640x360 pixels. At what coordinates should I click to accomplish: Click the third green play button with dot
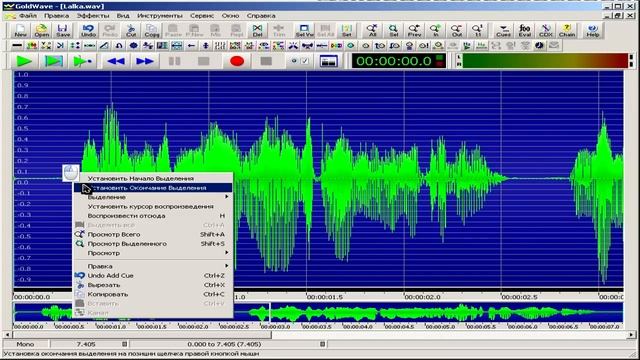pyautogui.click(x=82, y=61)
